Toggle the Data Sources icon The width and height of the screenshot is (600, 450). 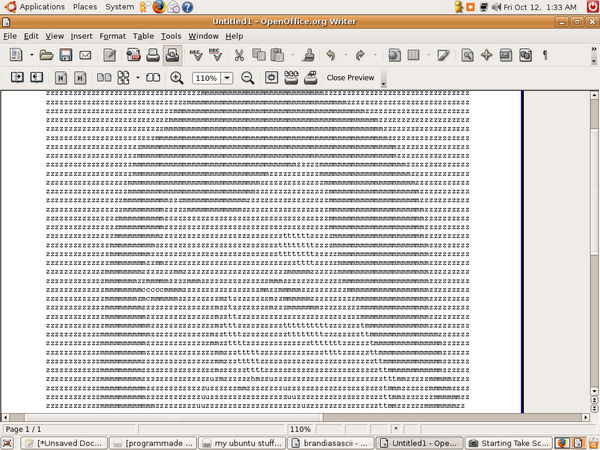(x=525, y=55)
